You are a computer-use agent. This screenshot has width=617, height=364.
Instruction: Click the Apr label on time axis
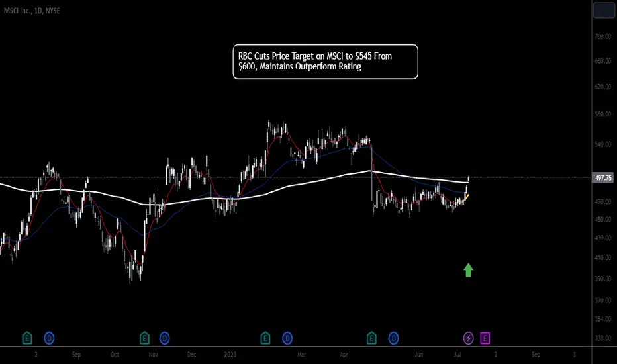(344, 355)
